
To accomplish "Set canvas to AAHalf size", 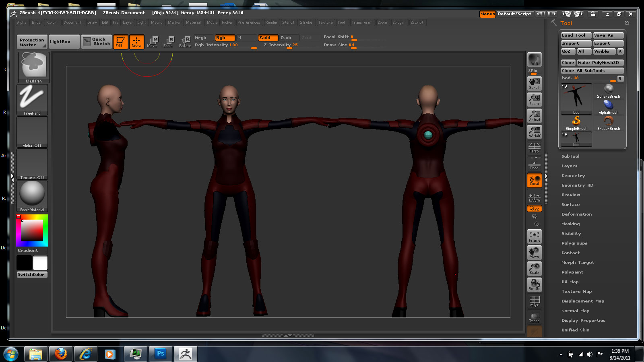I will 535,132.
